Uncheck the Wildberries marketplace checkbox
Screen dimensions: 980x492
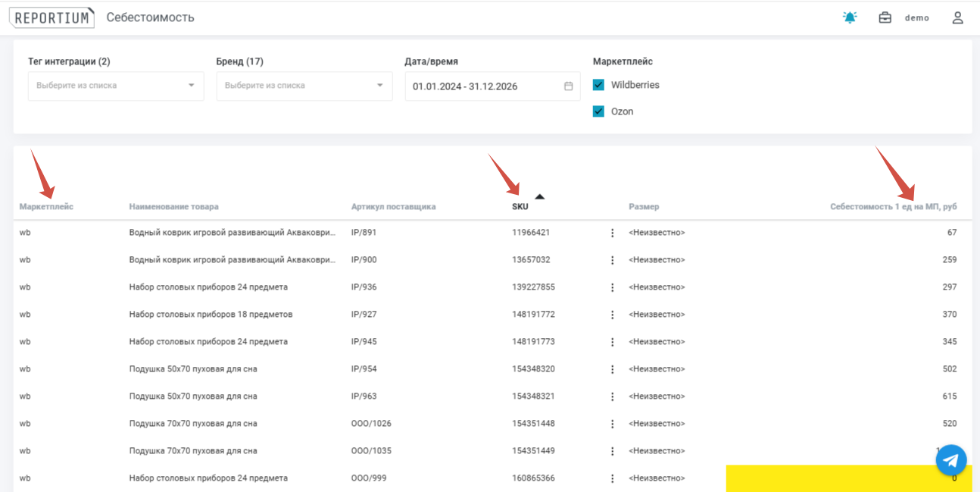[598, 85]
